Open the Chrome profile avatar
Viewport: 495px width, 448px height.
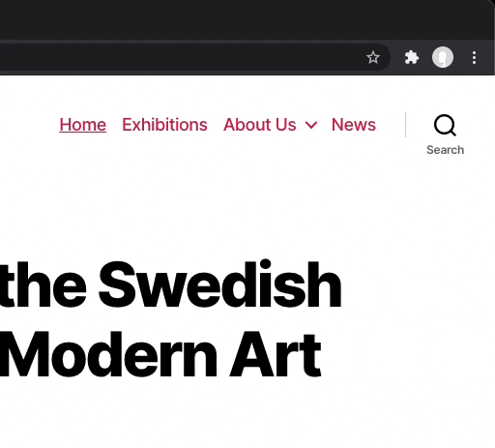pyautogui.click(x=443, y=57)
